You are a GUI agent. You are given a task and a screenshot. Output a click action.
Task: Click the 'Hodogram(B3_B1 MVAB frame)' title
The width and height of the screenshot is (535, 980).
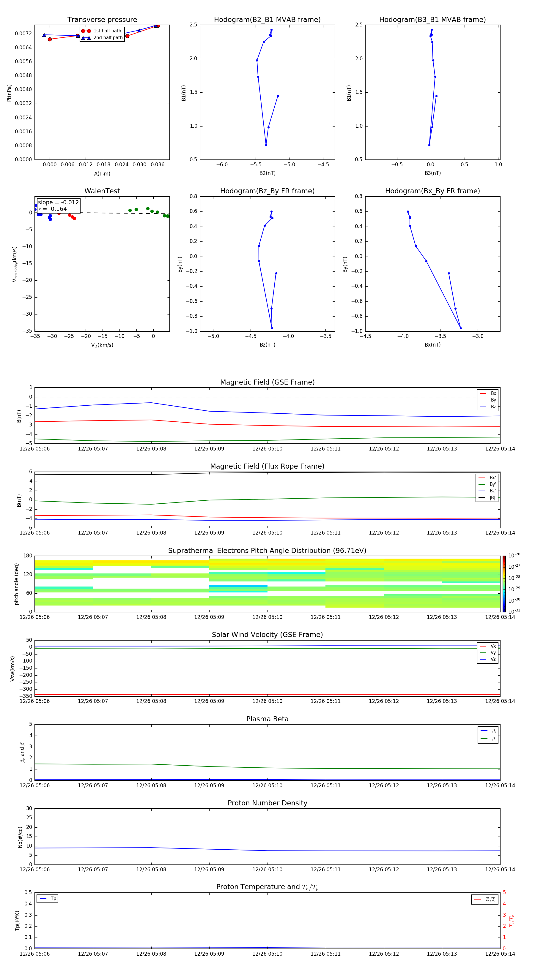point(432,20)
